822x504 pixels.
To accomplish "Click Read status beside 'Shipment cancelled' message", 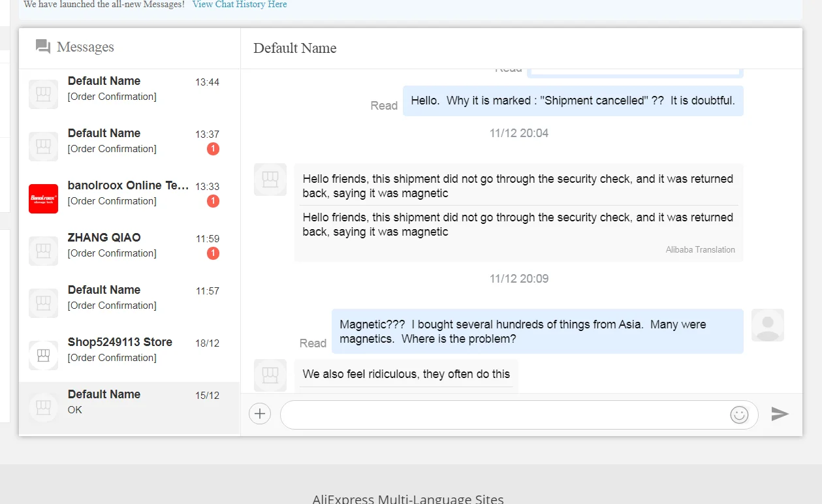I will [384, 106].
